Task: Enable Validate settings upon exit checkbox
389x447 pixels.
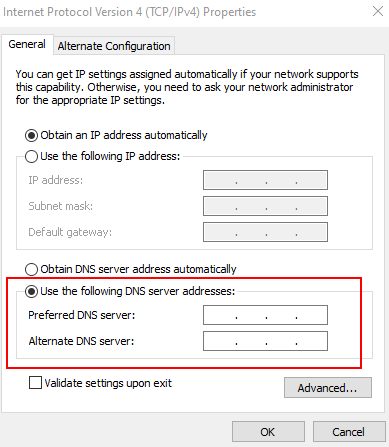Action: 35,383
